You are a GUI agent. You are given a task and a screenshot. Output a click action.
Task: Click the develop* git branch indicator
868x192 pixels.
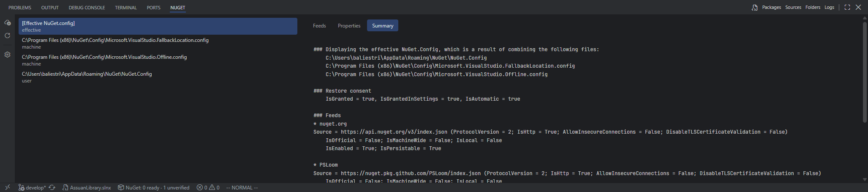pos(32,187)
